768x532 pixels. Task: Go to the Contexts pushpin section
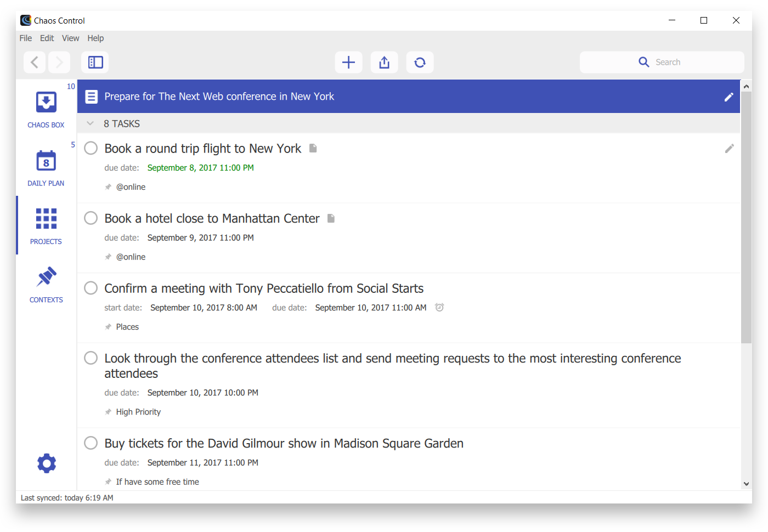click(x=46, y=284)
